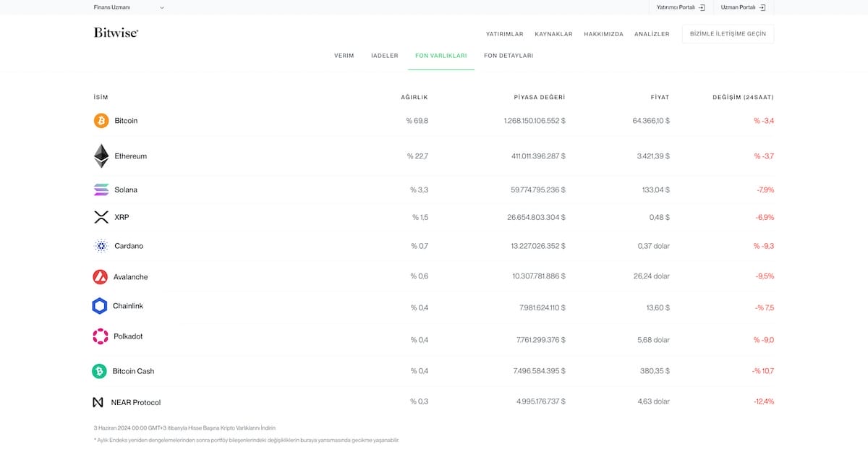
Task: Click the BİZİMLE İLETİŞİME GEÇİN button
Action: click(728, 33)
